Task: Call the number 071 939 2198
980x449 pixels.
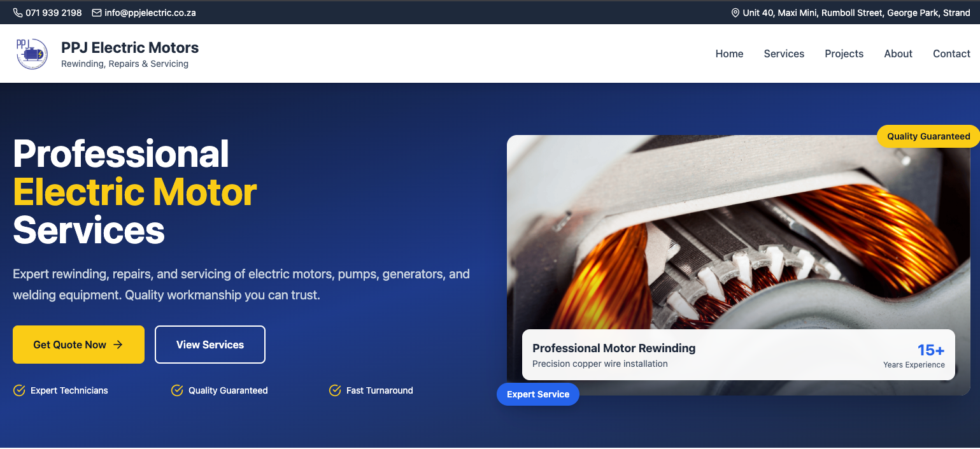Action: click(x=53, y=12)
